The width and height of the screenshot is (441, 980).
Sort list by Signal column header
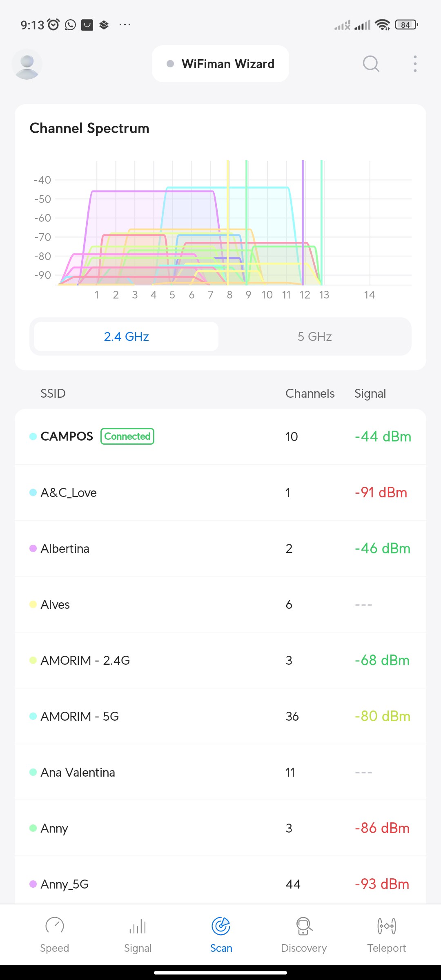pyautogui.click(x=370, y=394)
